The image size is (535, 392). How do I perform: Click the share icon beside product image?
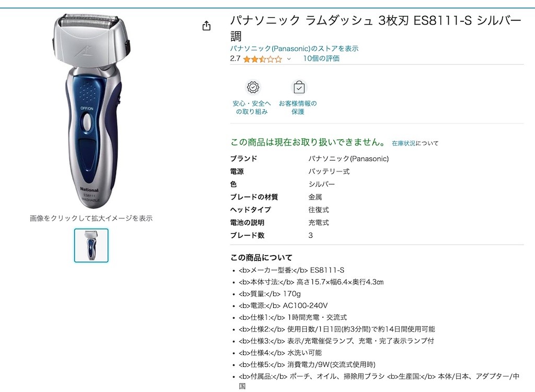206,26
